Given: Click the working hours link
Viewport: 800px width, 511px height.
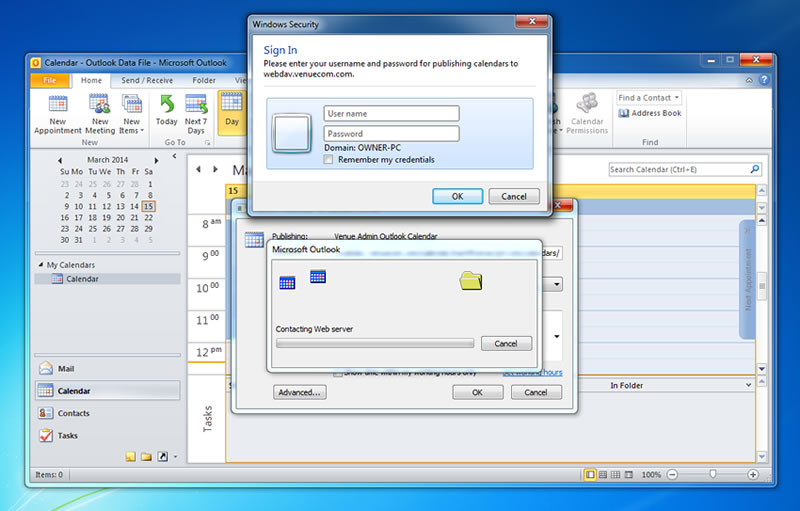Looking at the screenshot, I should pyautogui.click(x=533, y=372).
